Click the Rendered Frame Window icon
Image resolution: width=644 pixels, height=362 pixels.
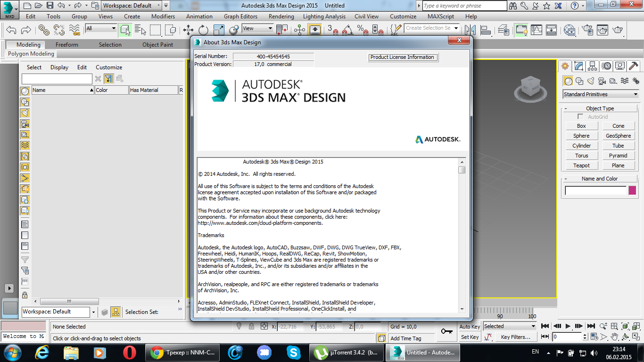click(602, 30)
